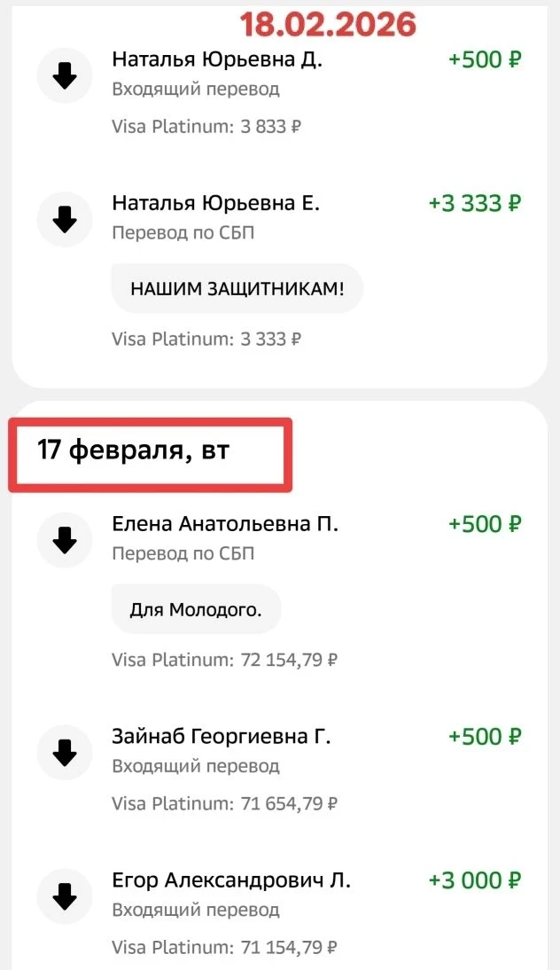Click Visa Platinum: 71 654,79 ₽ balance

(225, 803)
